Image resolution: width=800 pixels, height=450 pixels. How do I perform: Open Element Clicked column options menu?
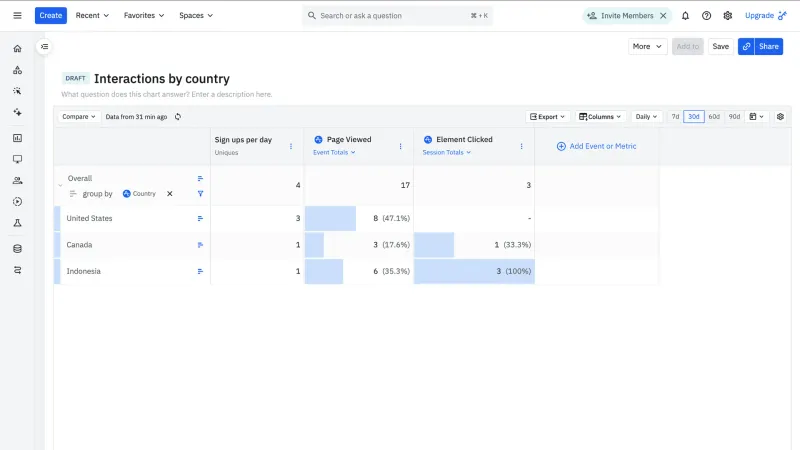tap(521, 146)
